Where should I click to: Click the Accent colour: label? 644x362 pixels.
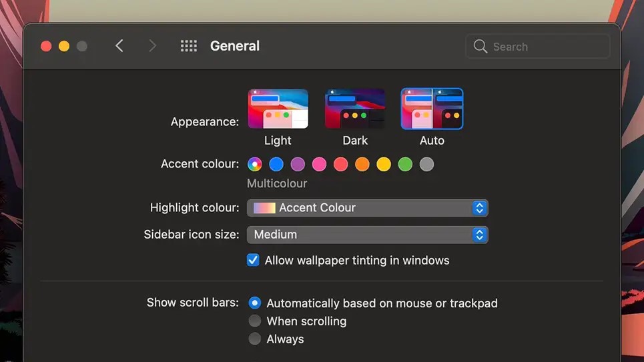[x=200, y=164]
